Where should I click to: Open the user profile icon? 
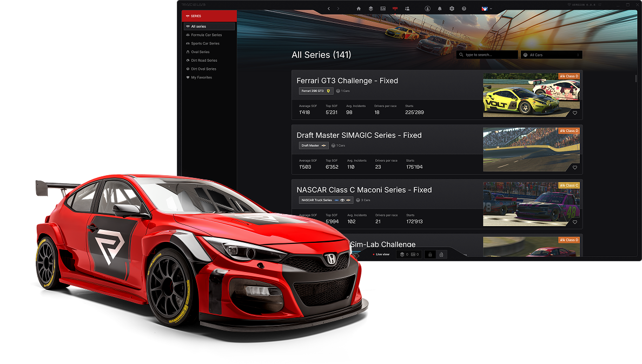coord(427,9)
